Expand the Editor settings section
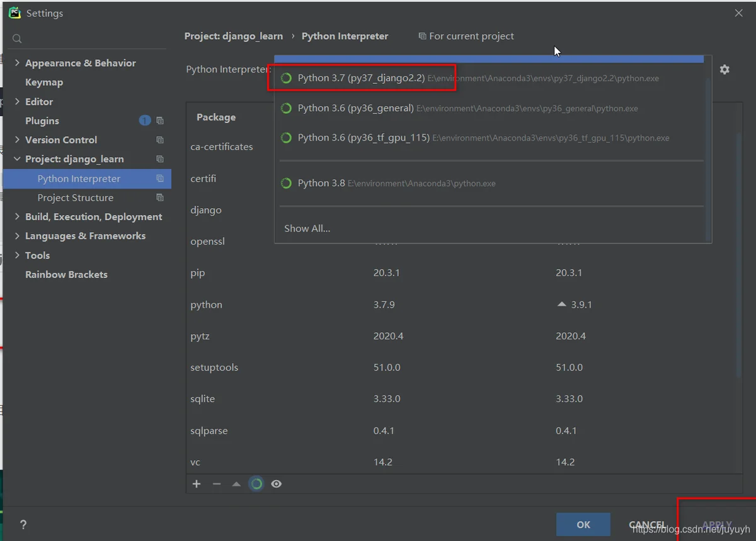Screen dimensions: 756x541 click(x=17, y=102)
